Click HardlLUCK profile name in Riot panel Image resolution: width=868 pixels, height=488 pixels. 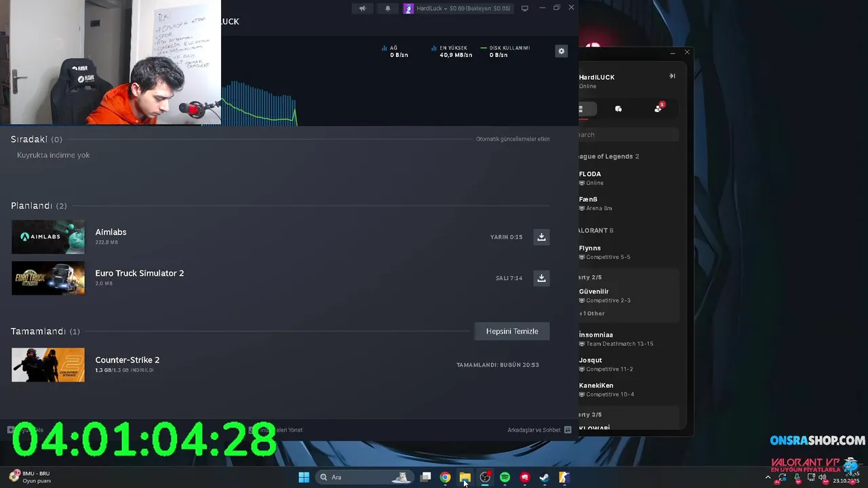click(597, 77)
